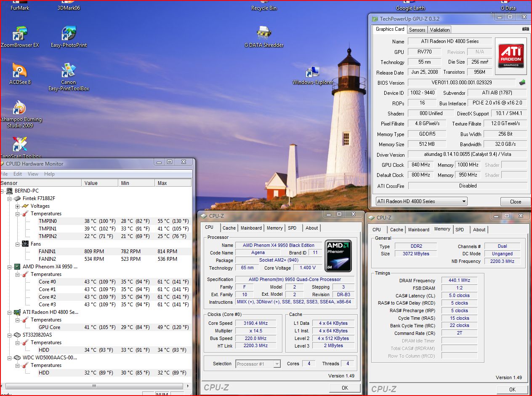Collapse the Fintek F71882F Temperatures node
The image size is (532, 396).
[x=18, y=214]
